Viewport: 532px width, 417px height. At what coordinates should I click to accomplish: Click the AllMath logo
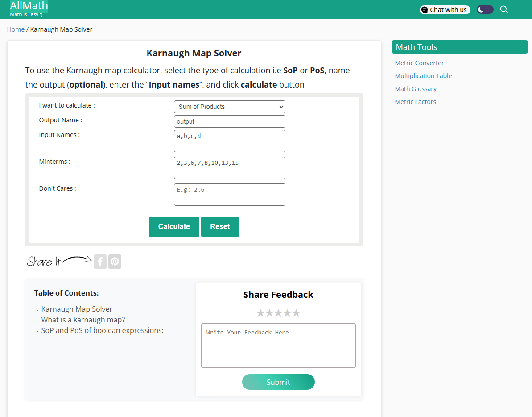click(29, 6)
